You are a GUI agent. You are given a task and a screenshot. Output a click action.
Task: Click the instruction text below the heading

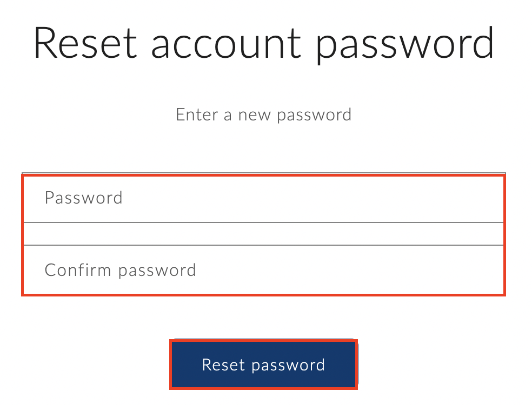264,114
